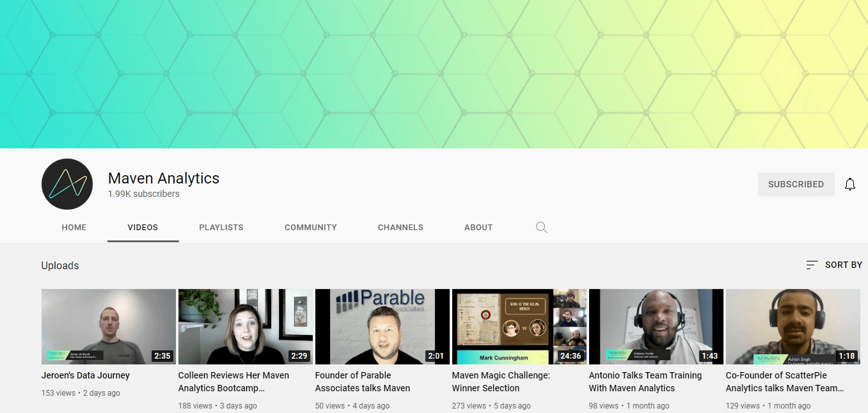Click '153 views • 2 days ago' text
The image size is (868, 413).
click(81, 393)
